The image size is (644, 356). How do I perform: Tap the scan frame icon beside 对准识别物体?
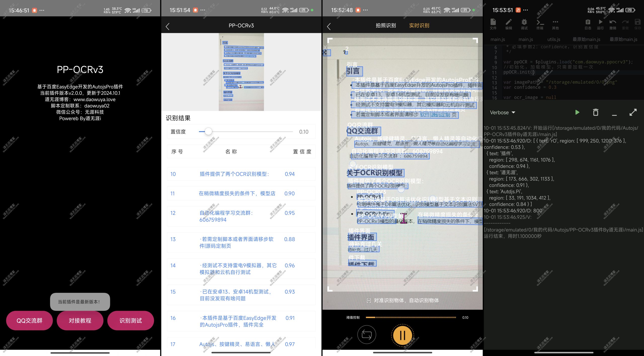(369, 300)
